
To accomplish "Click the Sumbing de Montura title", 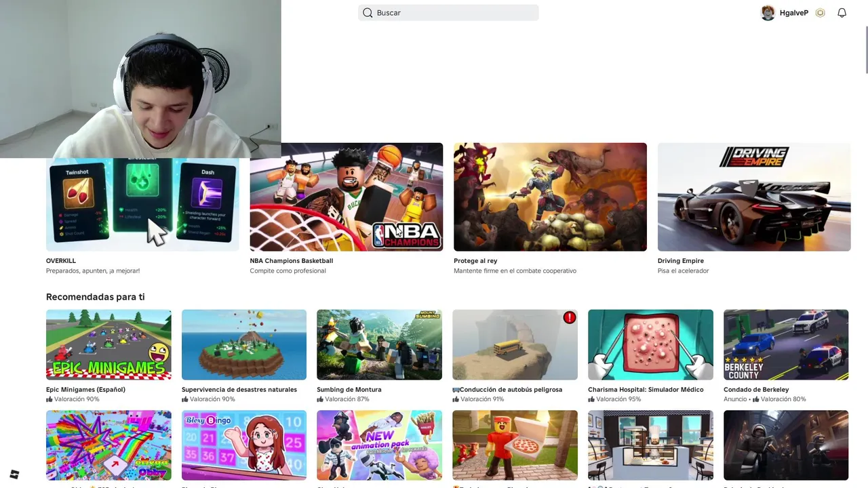I will (x=349, y=390).
